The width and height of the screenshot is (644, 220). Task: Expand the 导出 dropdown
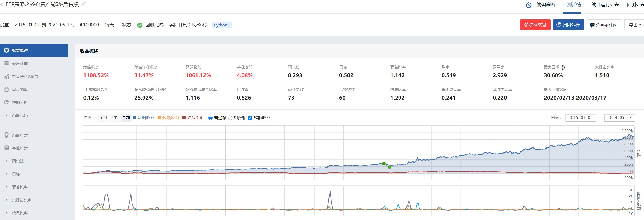635,25
